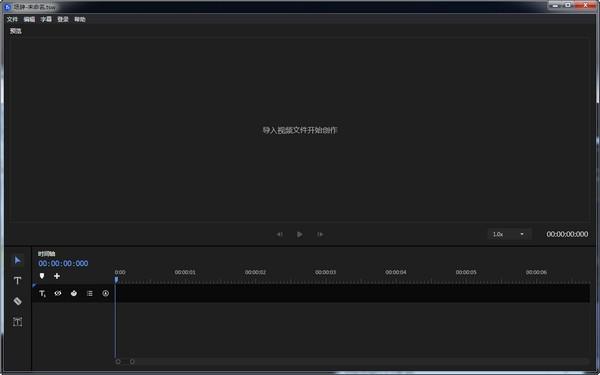Select the text T tool in the sidebar
This screenshot has width=600, height=375.
click(17, 281)
